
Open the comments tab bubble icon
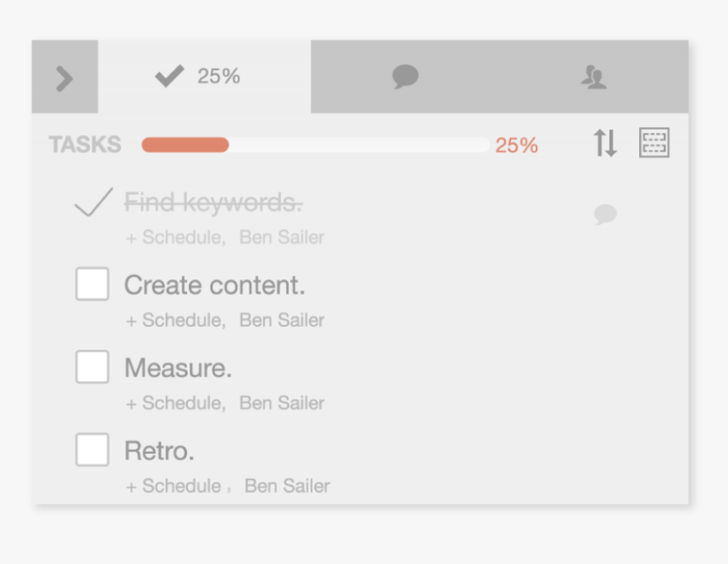405,77
